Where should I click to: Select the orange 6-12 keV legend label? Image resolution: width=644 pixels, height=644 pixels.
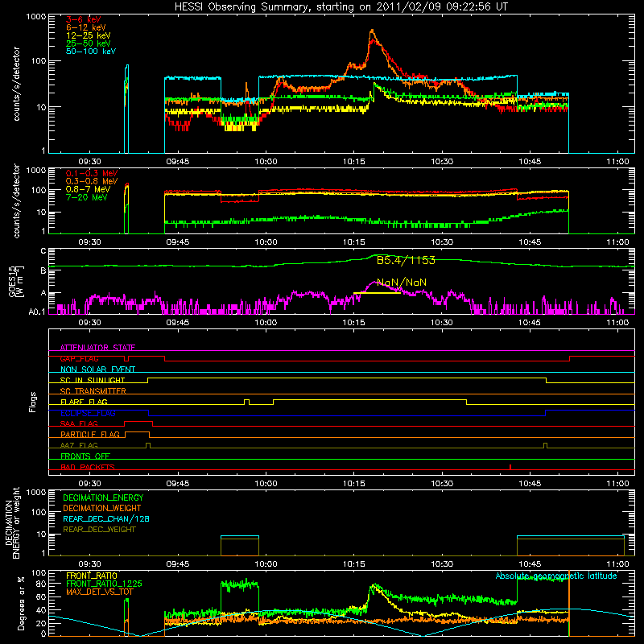86,27
